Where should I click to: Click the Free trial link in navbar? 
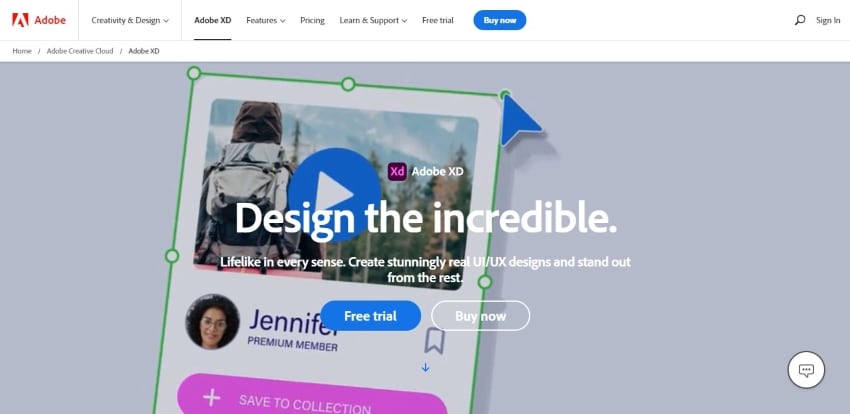click(x=437, y=20)
